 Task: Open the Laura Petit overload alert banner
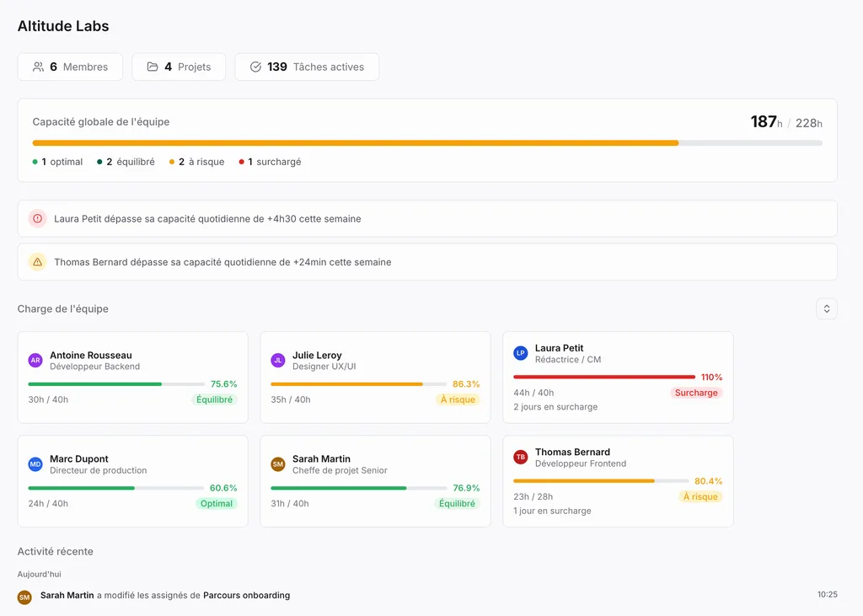coord(427,218)
